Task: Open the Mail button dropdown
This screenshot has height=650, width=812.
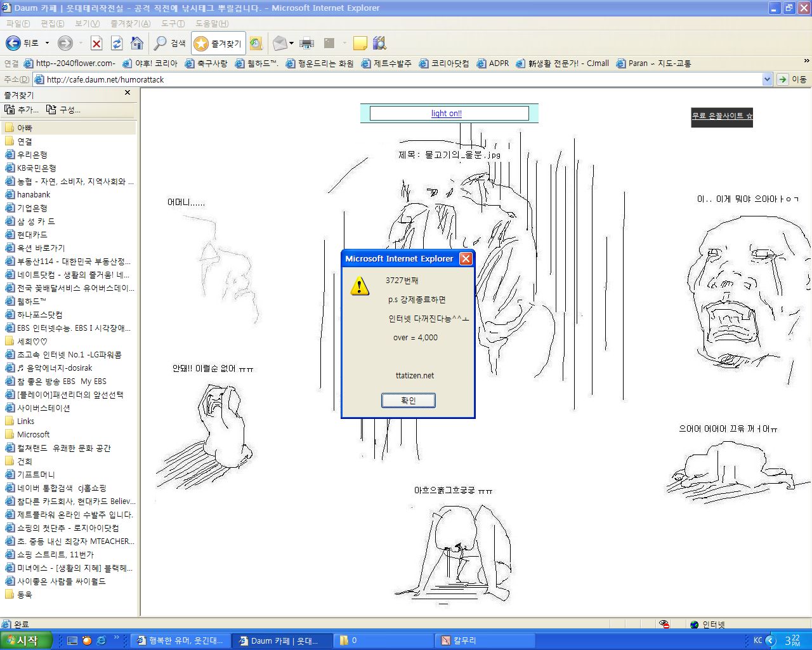Action: coord(291,43)
